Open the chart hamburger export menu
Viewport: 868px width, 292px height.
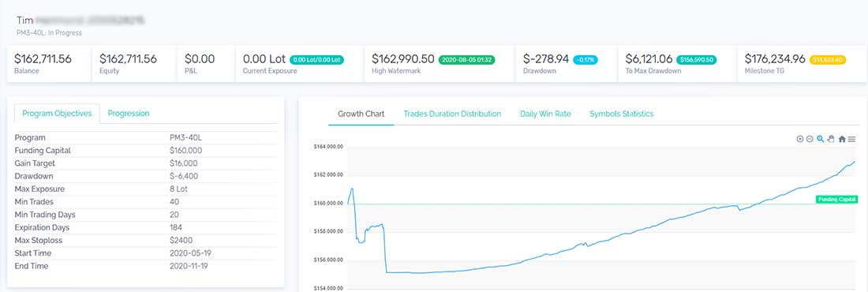(x=851, y=139)
